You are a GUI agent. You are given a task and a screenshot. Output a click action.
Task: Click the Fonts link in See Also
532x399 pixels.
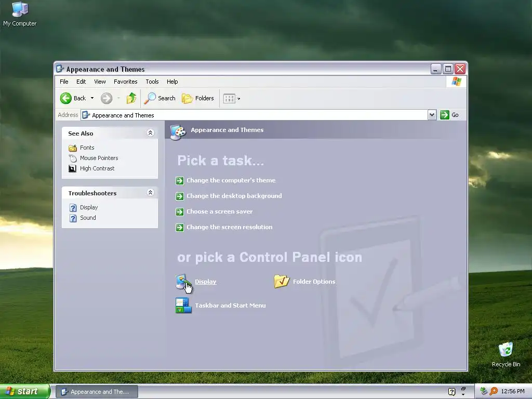(87, 148)
